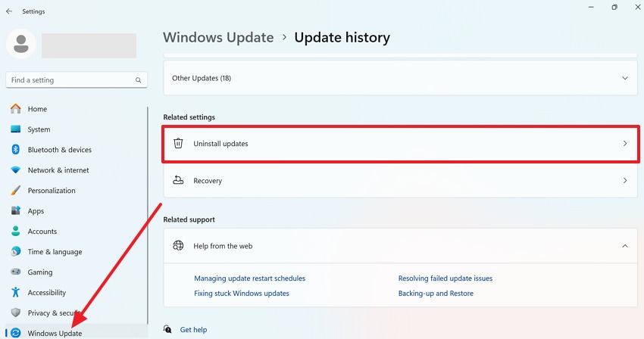Click the Accounts person icon
The image size is (644, 339).
tap(16, 231)
